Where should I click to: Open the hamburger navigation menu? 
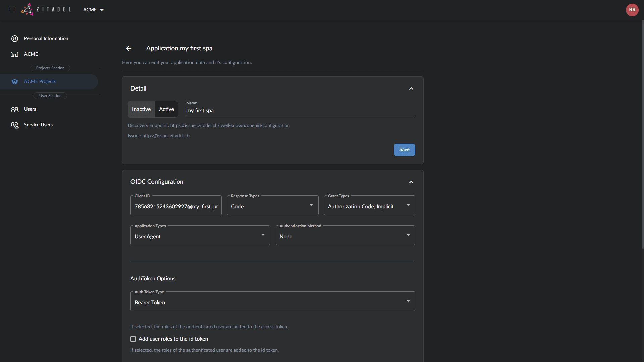pyautogui.click(x=12, y=10)
